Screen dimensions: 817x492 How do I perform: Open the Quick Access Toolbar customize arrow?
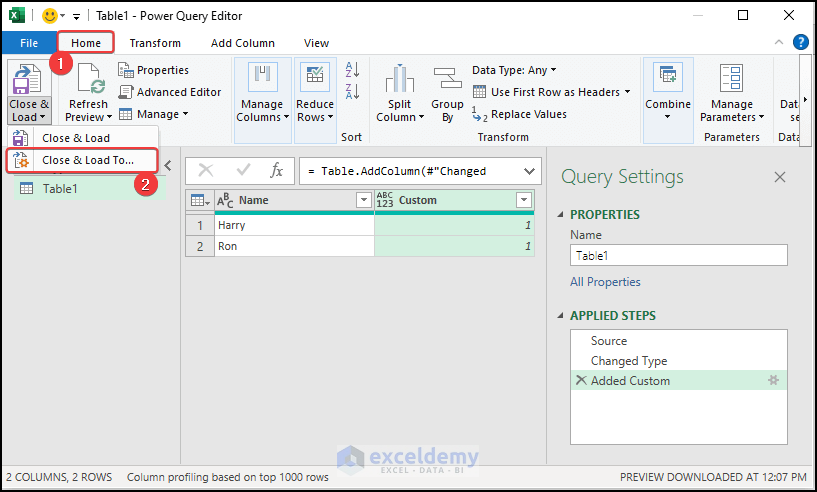pos(76,17)
